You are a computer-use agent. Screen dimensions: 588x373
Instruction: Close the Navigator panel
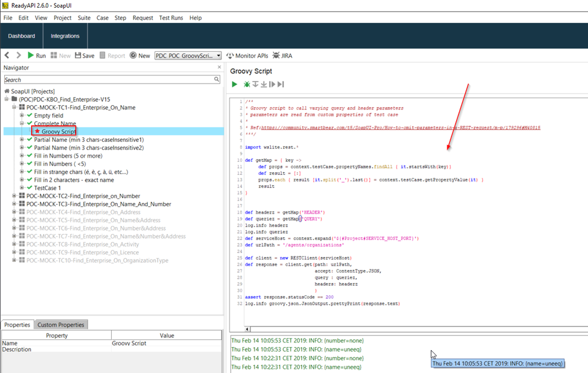[x=219, y=67]
